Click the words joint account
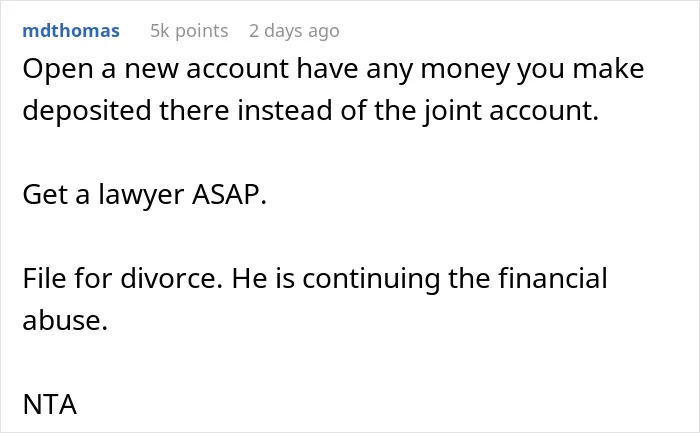The width and height of the screenshot is (700, 433). pos(511,110)
